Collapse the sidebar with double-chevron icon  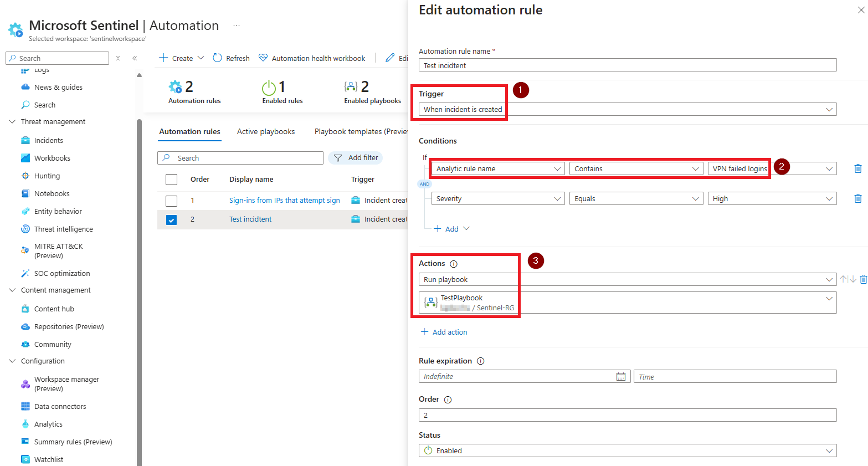(x=135, y=58)
